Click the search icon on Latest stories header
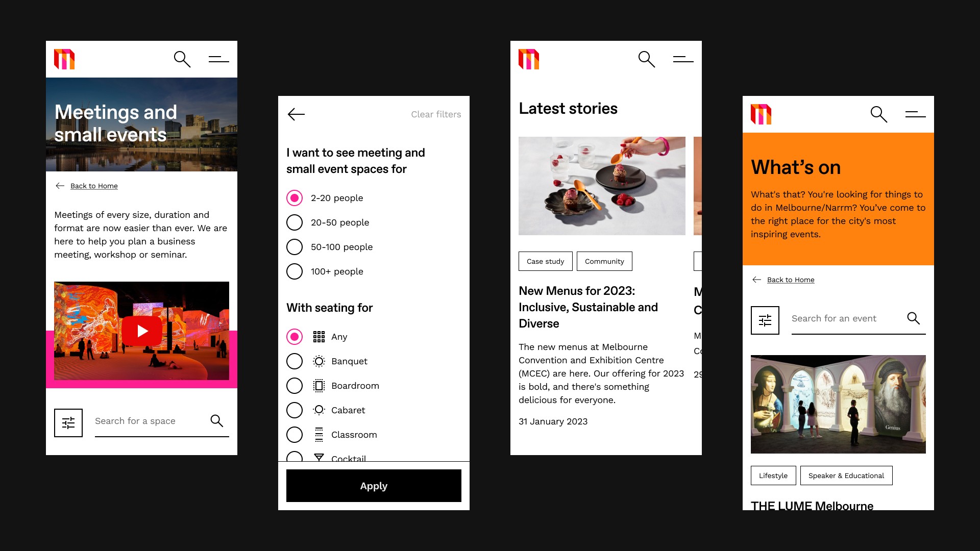The height and width of the screenshot is (551, 980). 646,59
